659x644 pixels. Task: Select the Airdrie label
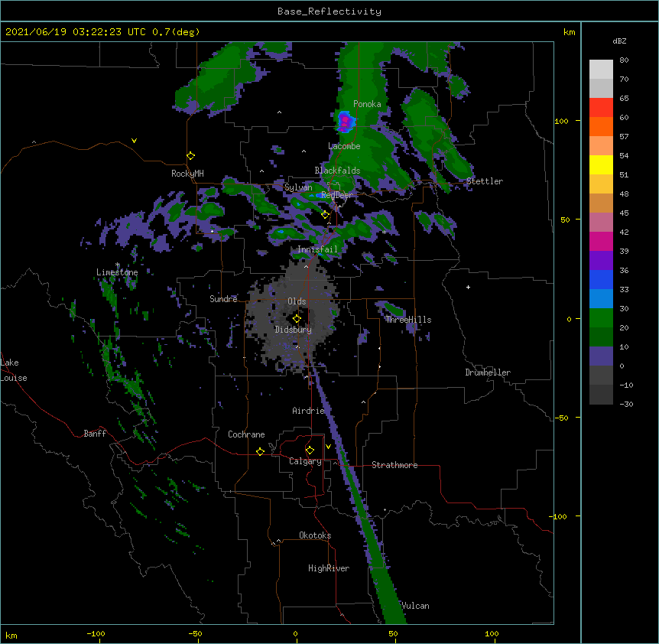click(x=309, y=411)
